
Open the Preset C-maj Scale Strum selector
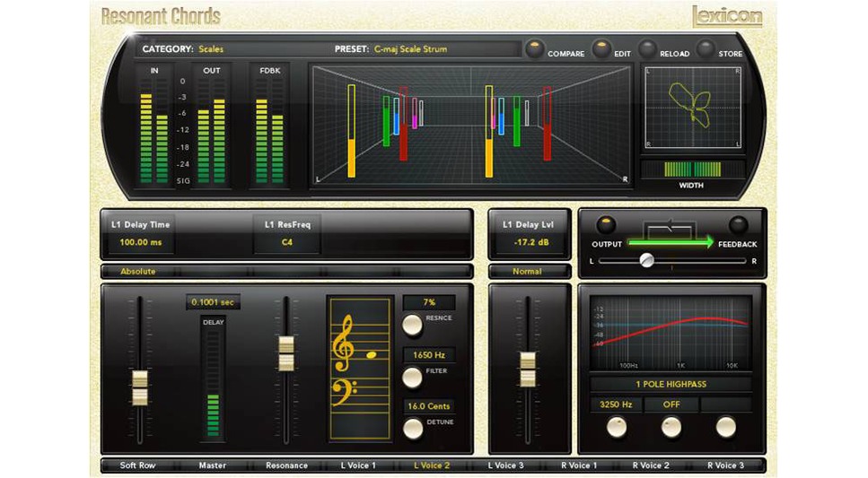click(x=410, y=49)
